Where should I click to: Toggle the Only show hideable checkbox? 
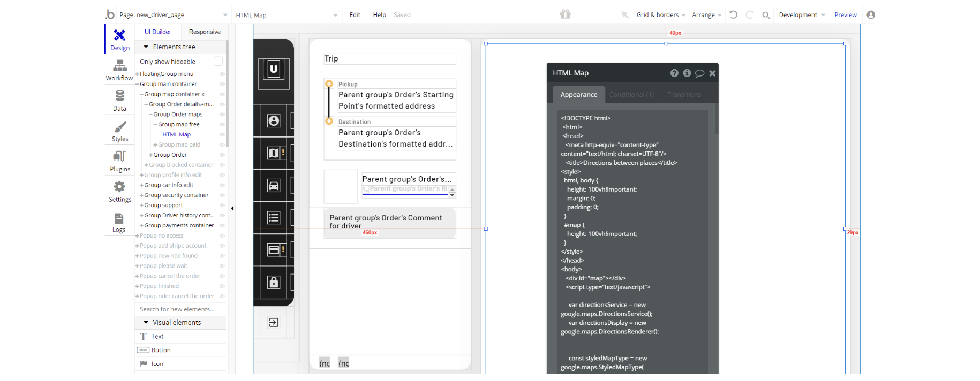(218, 62)
